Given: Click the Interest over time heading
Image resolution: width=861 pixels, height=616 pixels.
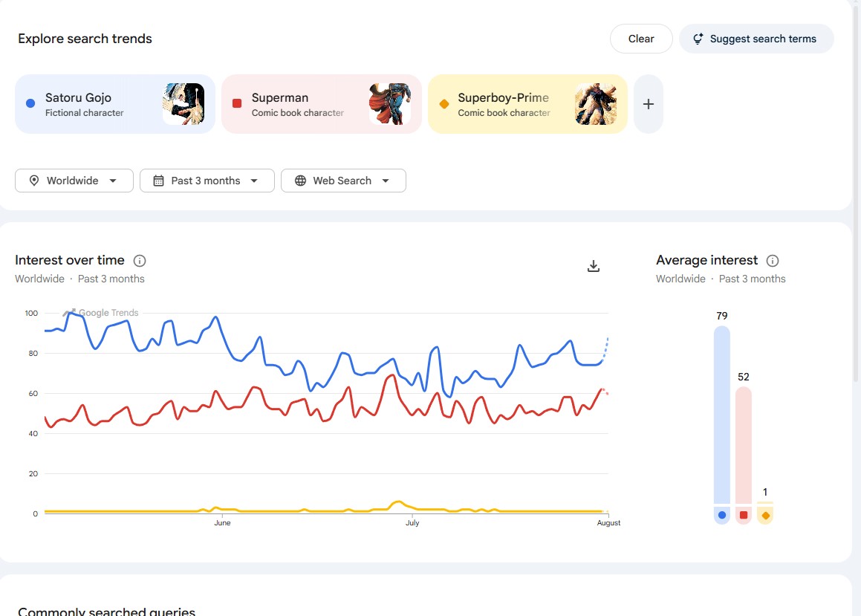Looking at the screenshot, I should tap(70, 260).
